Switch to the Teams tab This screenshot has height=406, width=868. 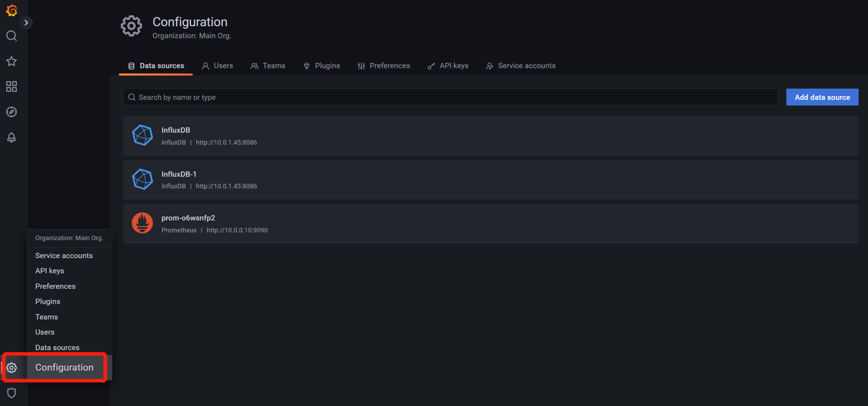click(268, 66)
